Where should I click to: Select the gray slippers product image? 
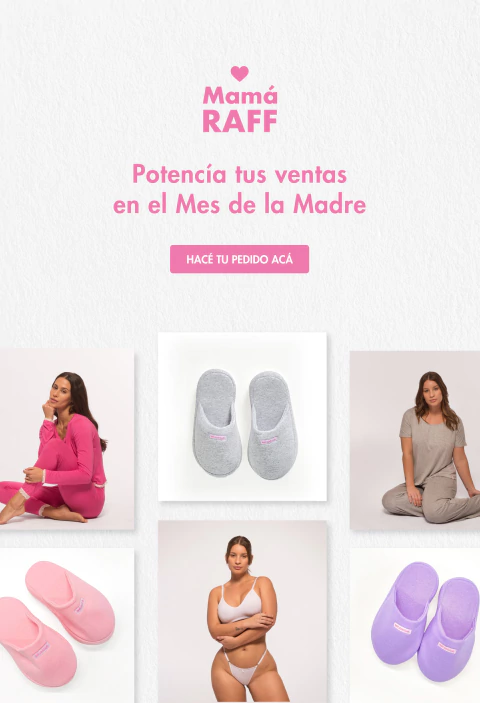[x=242, y=417]
